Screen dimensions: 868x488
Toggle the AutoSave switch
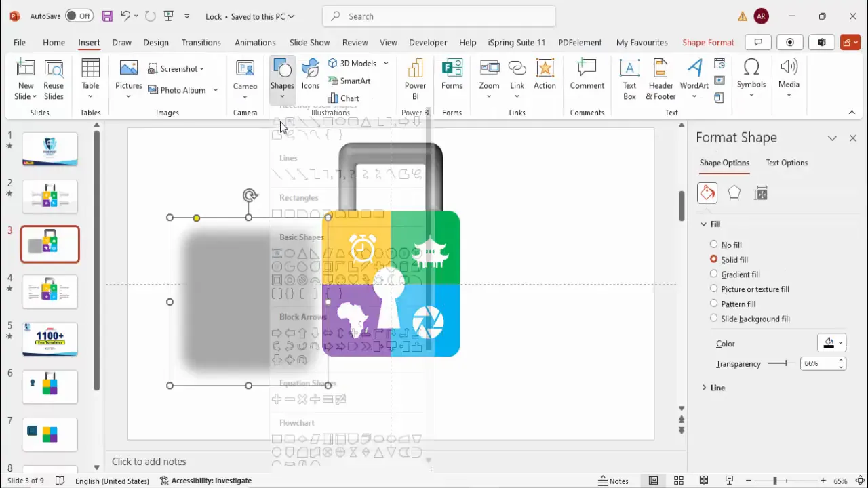point(80,16)
